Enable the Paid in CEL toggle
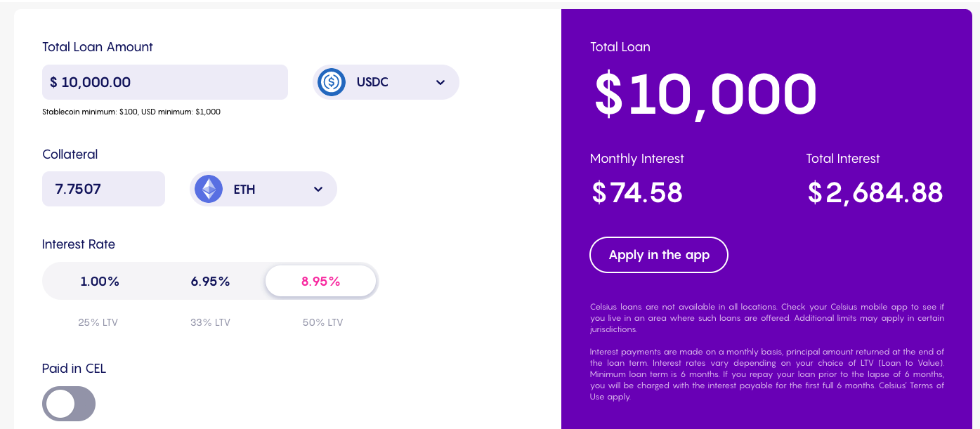980x429 pixels. [68, 404]
